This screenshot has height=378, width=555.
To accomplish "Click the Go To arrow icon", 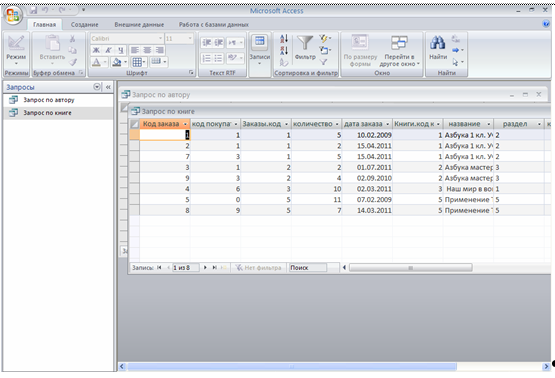I will (x=457, y=50).
